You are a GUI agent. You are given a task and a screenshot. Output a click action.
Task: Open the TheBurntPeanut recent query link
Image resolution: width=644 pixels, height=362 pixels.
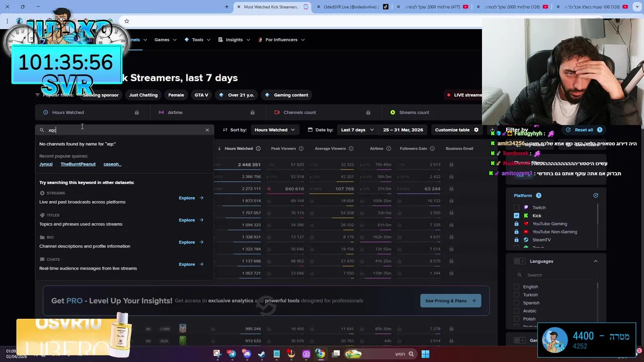(78, 164)
